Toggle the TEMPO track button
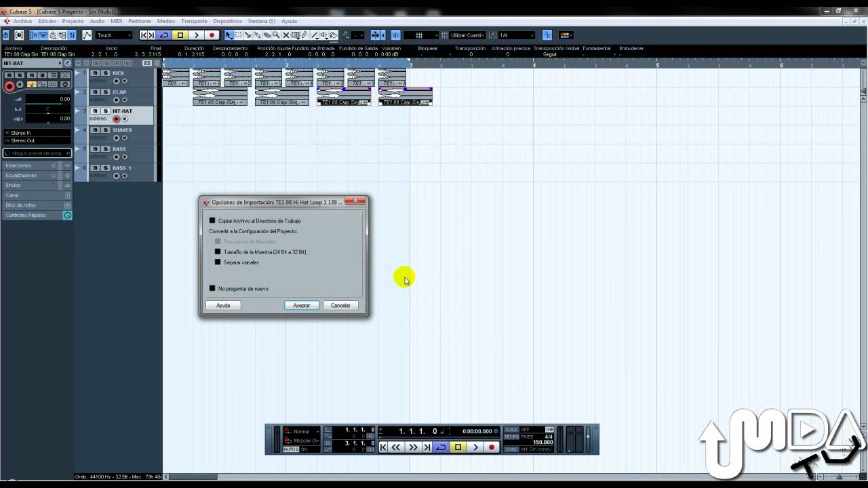The width and height of the screenshot is (868, 488). pos(511,436)
